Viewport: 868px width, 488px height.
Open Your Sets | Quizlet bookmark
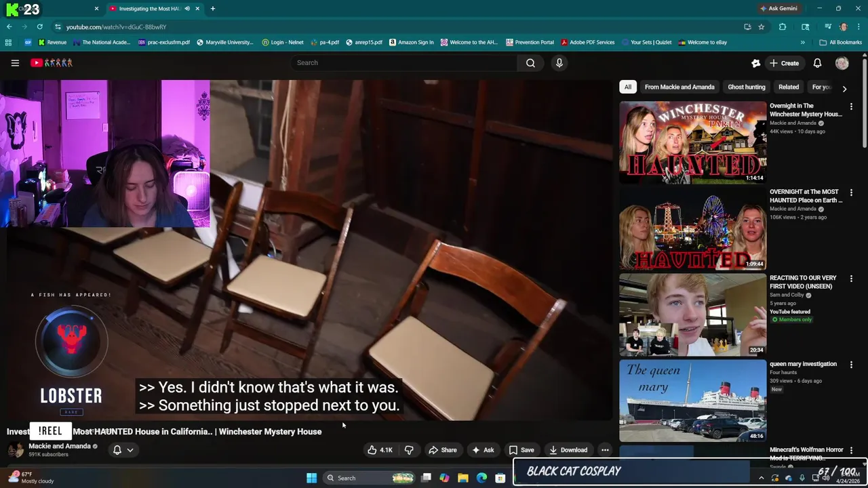pyautogui.click(x=646, y=42)
